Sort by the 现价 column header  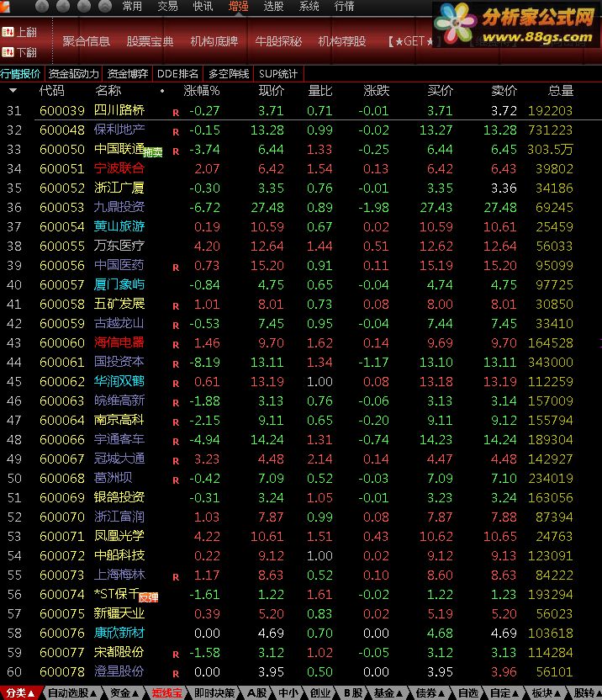click(272, 91)
